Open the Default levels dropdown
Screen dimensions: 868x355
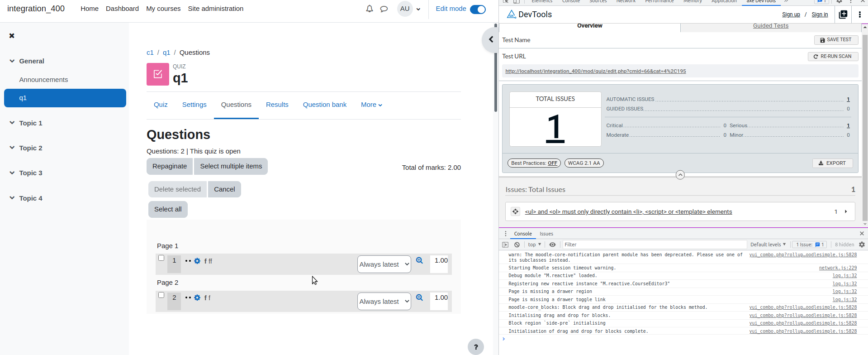(x=768, y=245)
